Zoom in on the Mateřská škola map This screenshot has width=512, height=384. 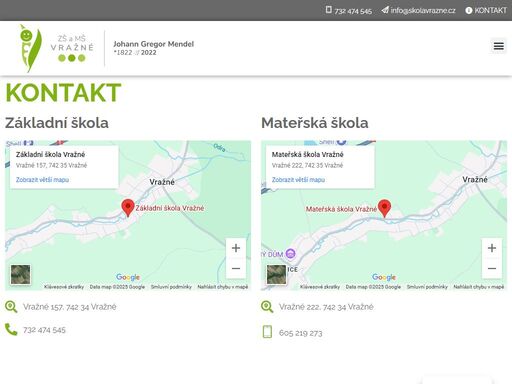(x=492, y=248)
